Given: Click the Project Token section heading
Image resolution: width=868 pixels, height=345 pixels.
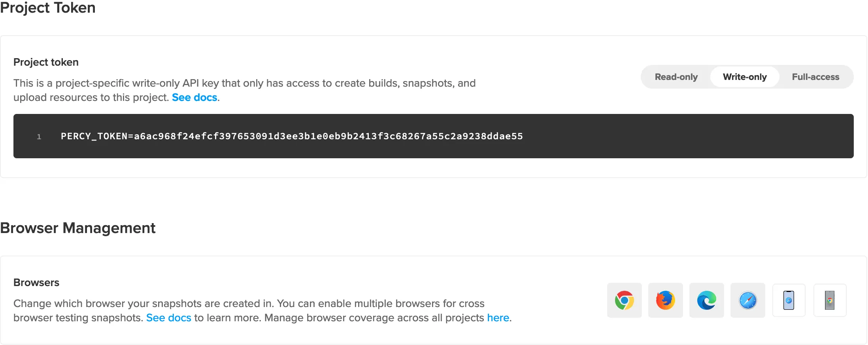Looking at the screenshot, I should point(48,8).
